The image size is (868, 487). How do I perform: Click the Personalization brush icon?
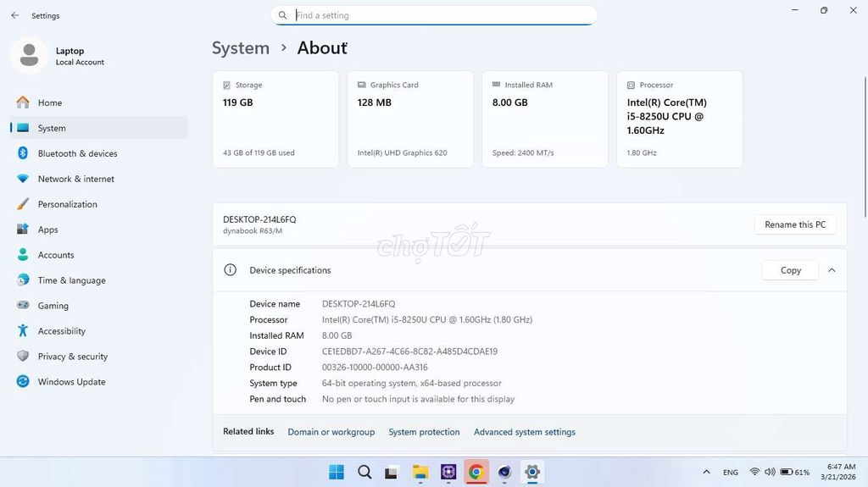23,204
